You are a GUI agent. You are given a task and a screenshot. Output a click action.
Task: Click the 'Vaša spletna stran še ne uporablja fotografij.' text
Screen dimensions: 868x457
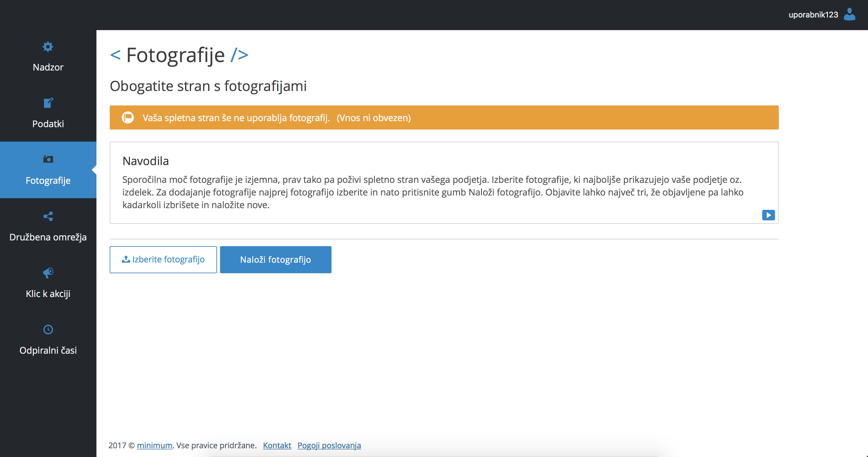236,118
